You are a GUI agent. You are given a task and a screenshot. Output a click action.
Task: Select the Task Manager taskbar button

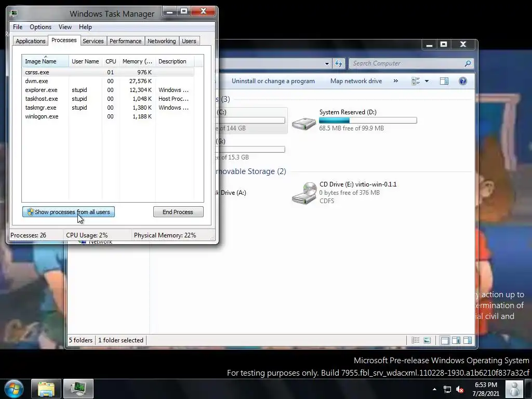click(x=78, y=389)
